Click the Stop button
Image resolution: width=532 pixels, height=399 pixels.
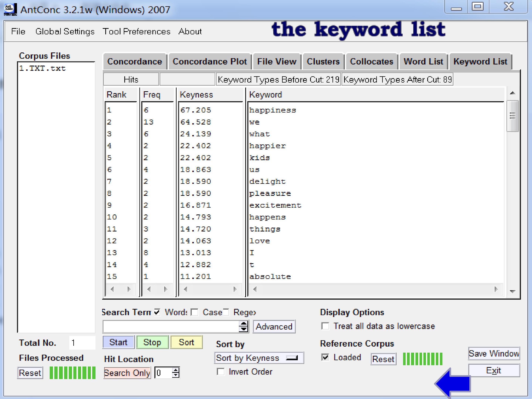[152, 342]
